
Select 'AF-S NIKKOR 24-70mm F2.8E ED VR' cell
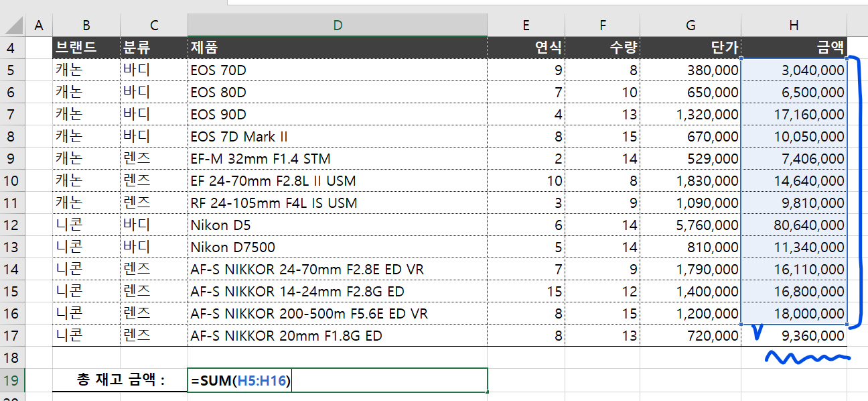[x=338, y=269]
